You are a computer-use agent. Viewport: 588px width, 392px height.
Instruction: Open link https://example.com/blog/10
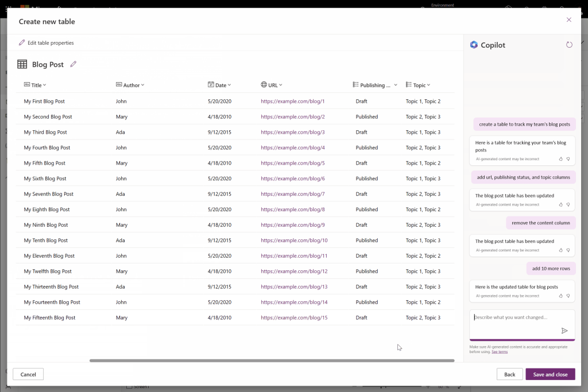tap(294, 240)
